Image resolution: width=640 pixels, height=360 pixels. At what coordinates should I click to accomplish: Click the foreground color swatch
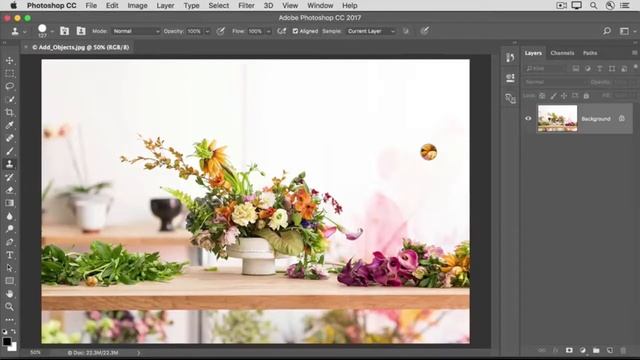click(x=6, y=341)
